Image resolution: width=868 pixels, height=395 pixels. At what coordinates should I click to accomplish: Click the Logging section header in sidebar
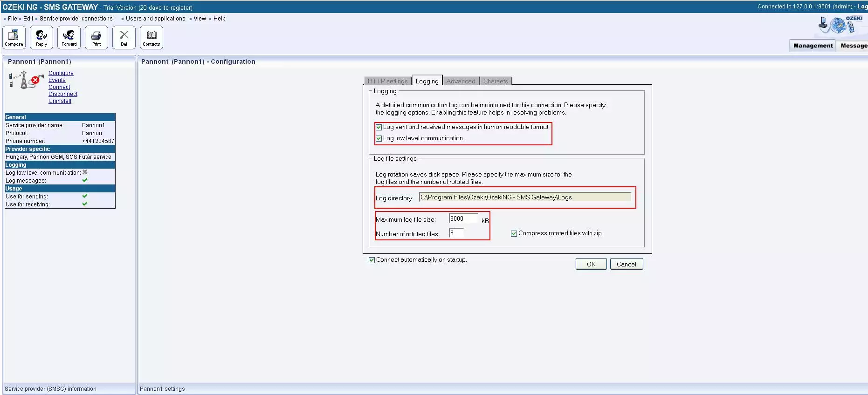point(60,165)
